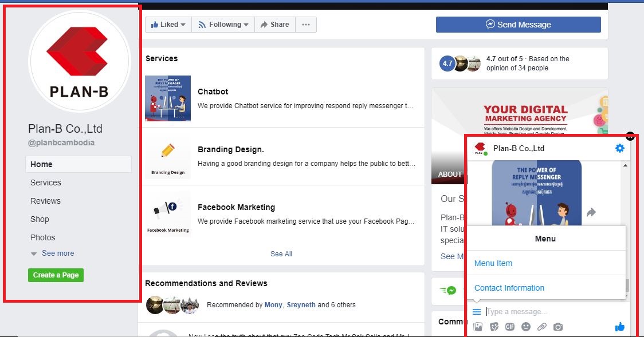Choose Contact Information from chat menu

(x=509, y=288)
